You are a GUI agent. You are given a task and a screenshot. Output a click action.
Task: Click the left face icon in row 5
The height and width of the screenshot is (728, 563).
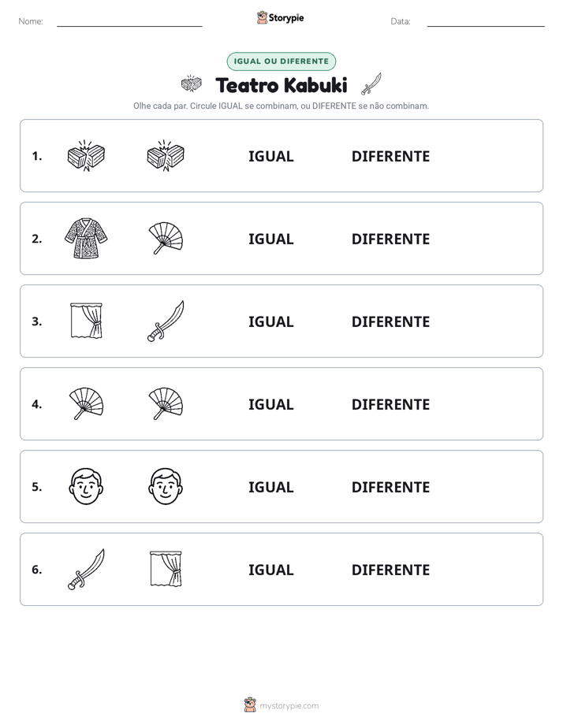click(x=86, y=486)
